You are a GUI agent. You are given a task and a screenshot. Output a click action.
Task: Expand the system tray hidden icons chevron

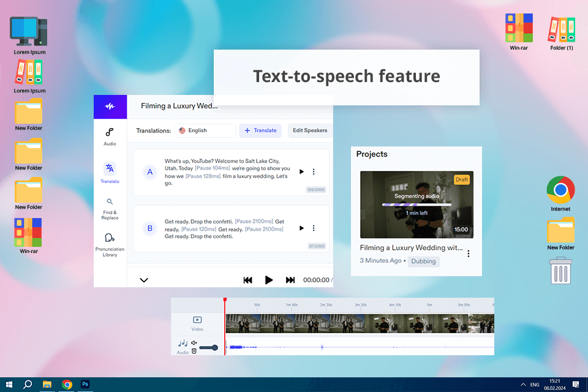523,385
